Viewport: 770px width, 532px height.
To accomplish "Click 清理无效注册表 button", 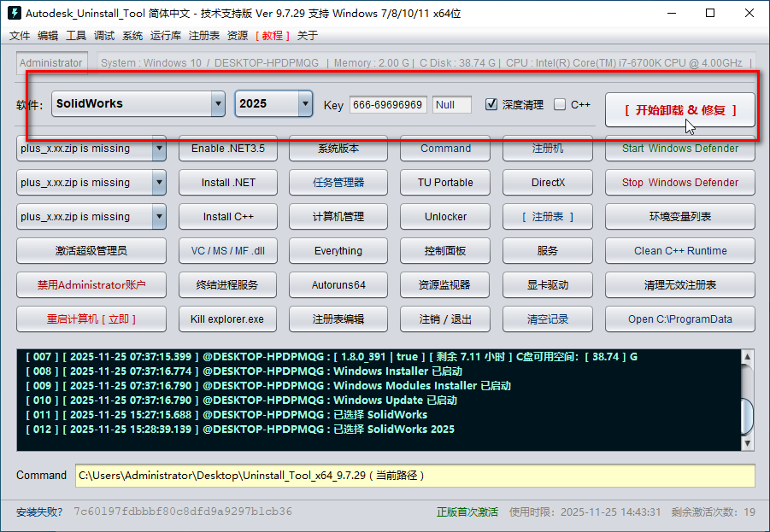I will coord(680,284).
